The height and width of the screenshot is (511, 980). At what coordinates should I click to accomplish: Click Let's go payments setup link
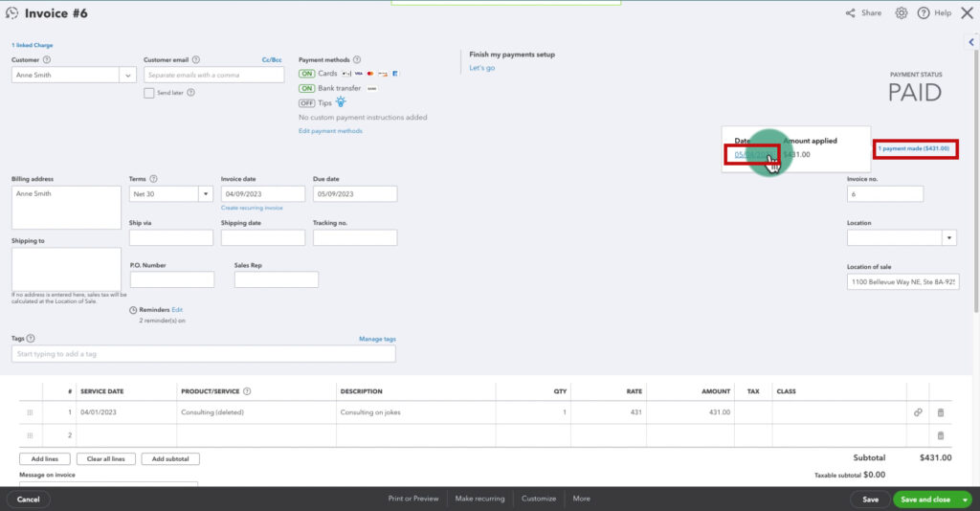click(482, 68)
